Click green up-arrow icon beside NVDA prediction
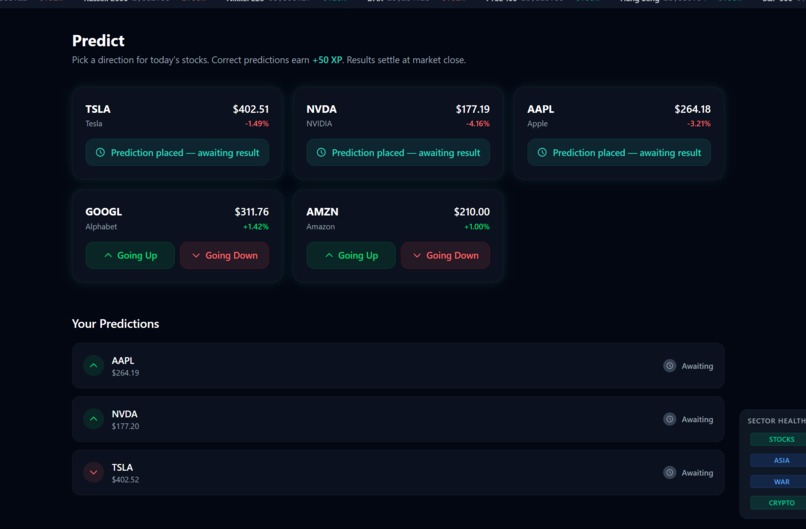This screenshot has width=806, height=529. (94, 419)
